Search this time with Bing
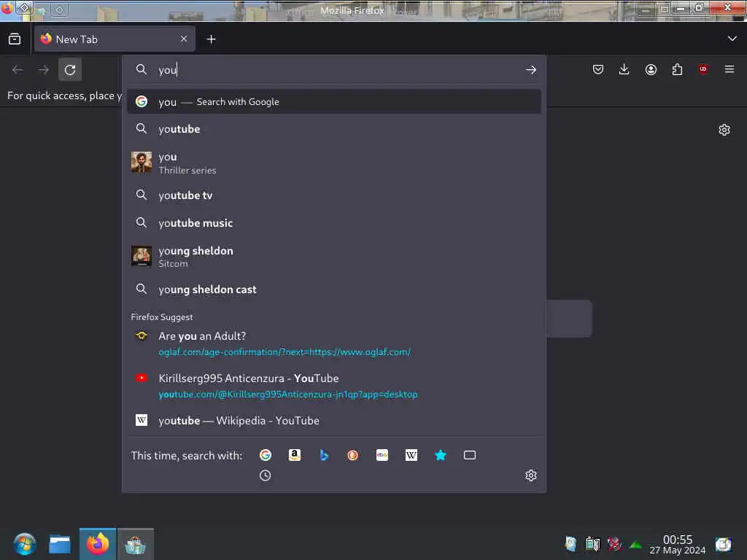 (x=324, y=455)
